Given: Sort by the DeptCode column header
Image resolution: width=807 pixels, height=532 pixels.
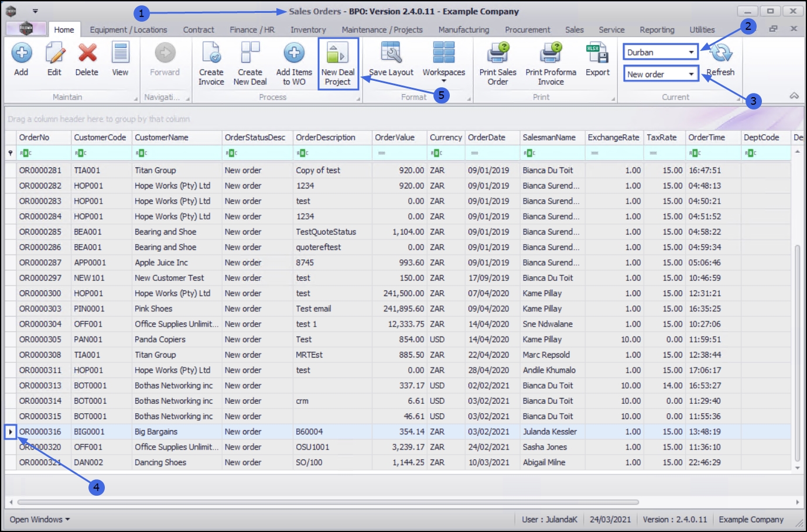Looking at the screenshot, I should 766,138.
